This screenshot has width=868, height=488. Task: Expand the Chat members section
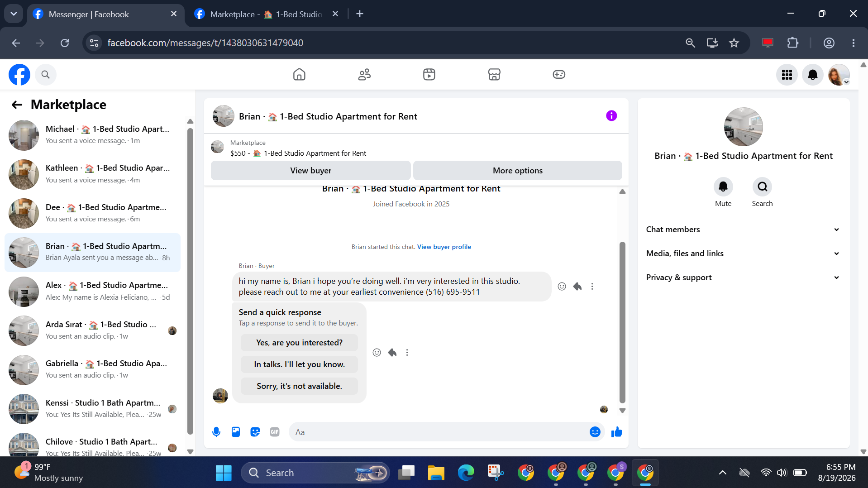click(743, 230)
